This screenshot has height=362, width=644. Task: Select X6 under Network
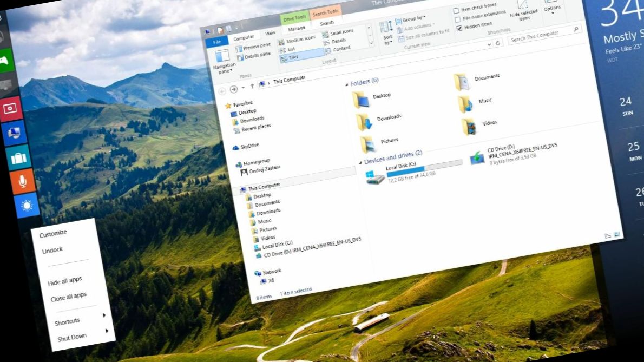pos(267,281)
